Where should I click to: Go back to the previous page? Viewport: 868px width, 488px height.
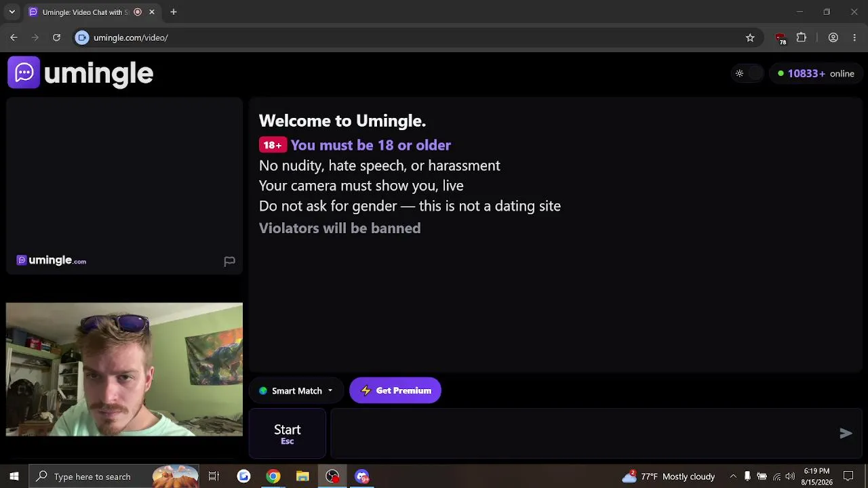[14, 38]
